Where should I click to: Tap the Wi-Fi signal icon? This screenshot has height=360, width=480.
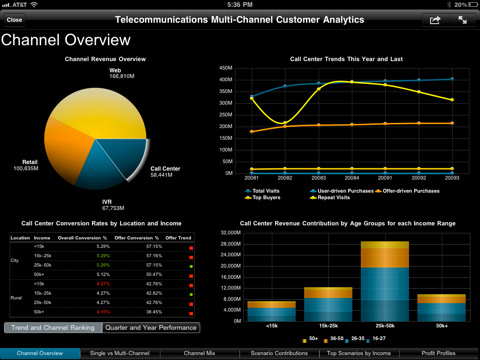34,5
